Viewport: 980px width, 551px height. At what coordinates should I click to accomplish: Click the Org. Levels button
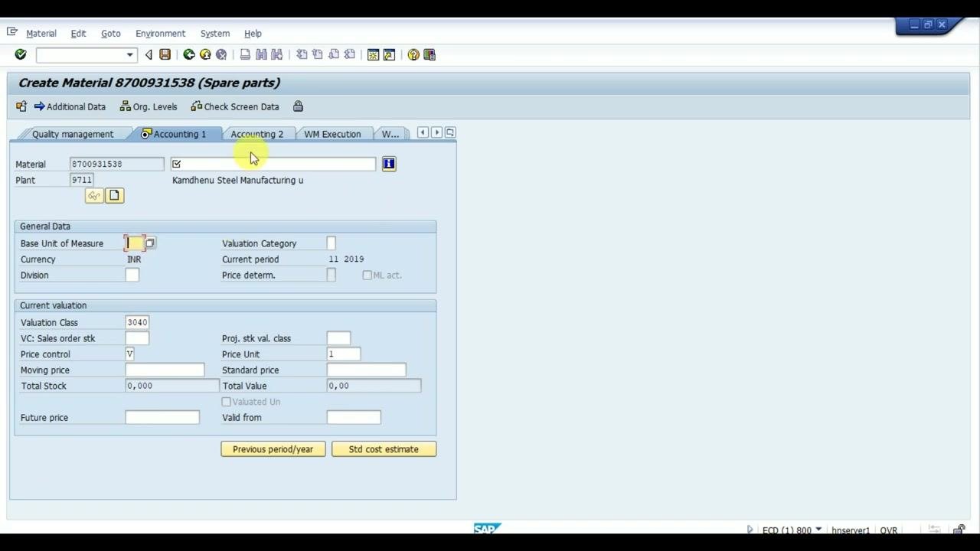tap(149, 106)
